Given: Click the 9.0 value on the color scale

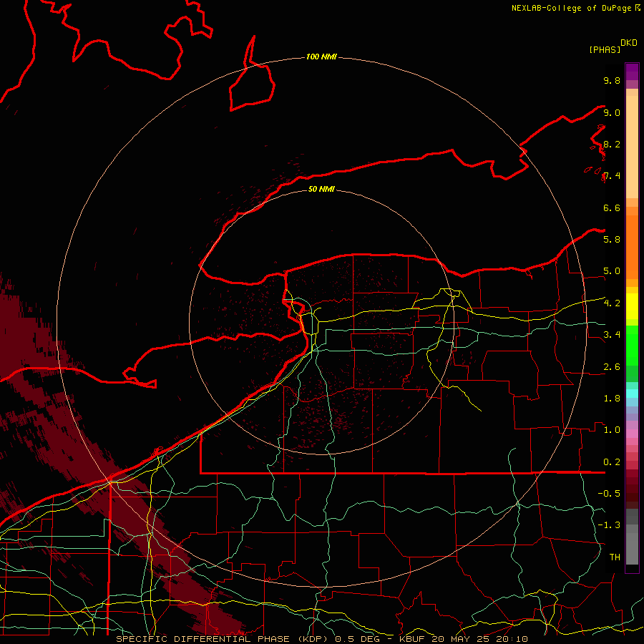Looking at the screenshot, I should pyautogui.click(x=612, y=112).
